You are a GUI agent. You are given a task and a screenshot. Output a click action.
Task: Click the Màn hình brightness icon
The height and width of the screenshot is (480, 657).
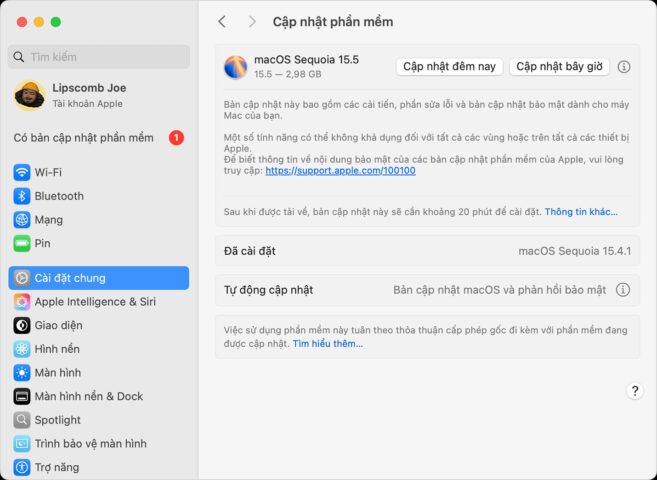(x=21, y=373)
